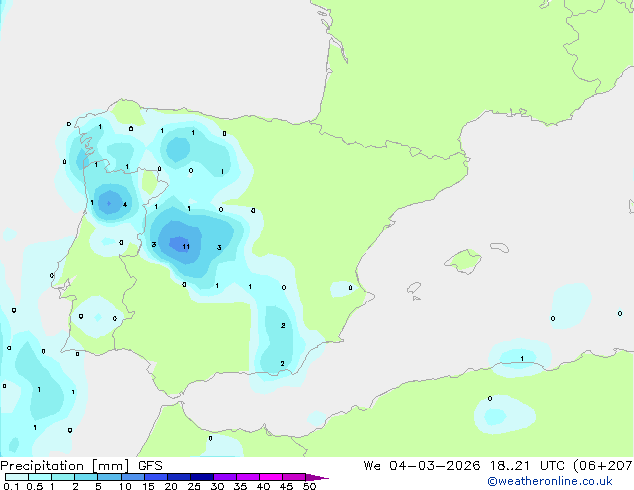This screenshot has height=490, width=634.
Task: Select the 30–35 mm purple legend block
Action: coord(225,477)
